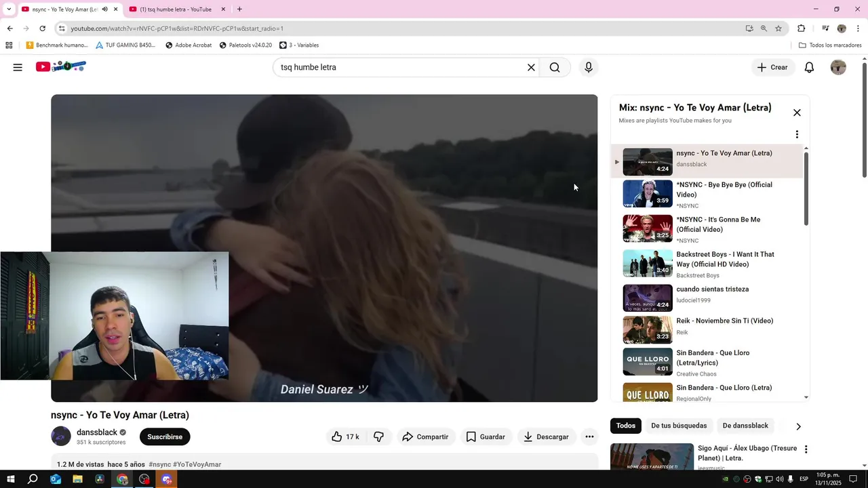Play NSYNC Bye Bye Bye in mix
The height and width of the screenshot is (488, 868).
707,195
